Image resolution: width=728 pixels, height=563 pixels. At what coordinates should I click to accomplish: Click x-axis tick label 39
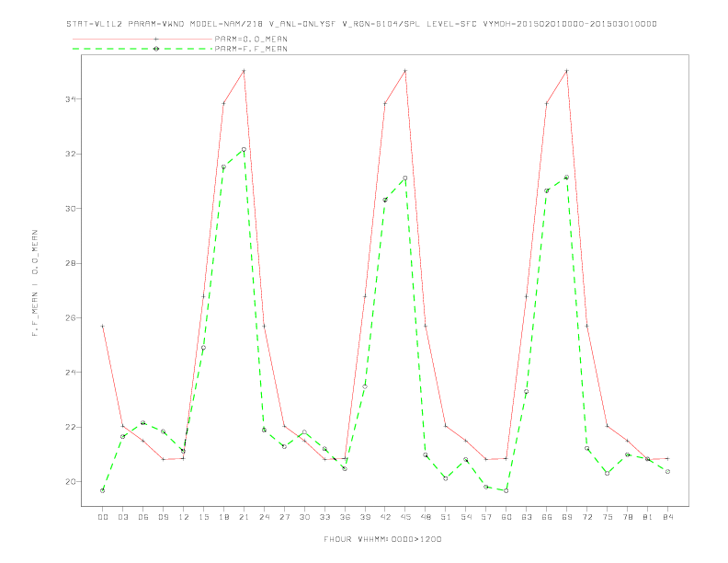pyautogui.click(x=365, y=517)
